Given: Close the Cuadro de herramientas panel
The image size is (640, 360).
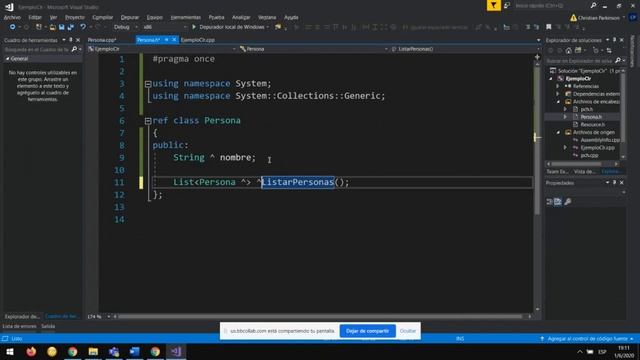Looking at the screenshot, I should point(78,40).
